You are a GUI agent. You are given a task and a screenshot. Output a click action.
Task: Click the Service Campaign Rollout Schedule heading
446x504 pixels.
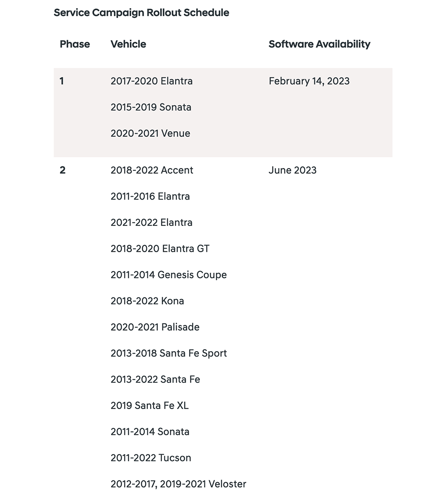point(141,13)
